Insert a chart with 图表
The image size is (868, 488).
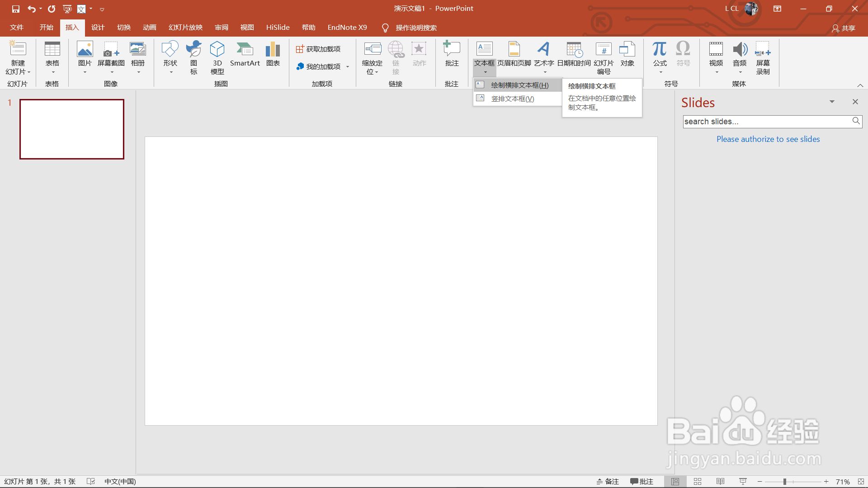point(273,54)
